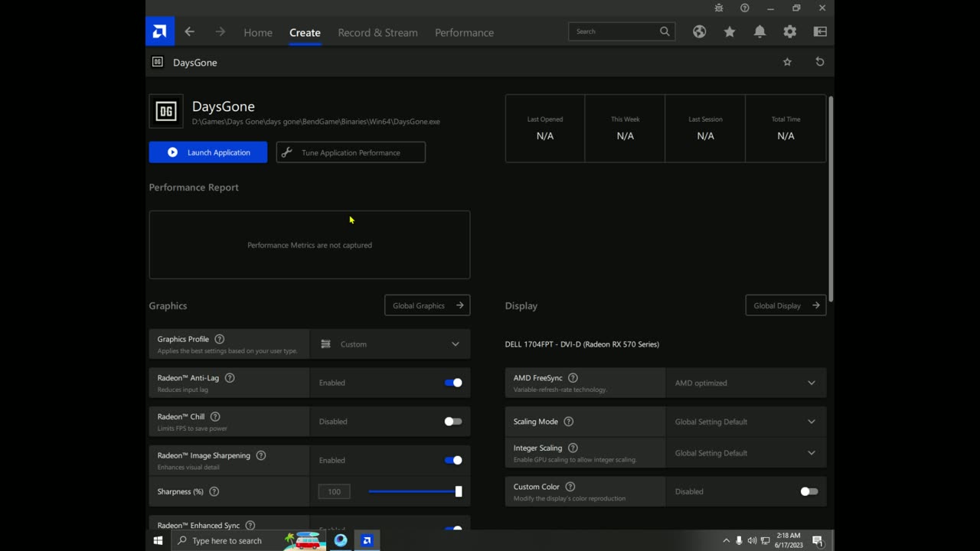Open the web browser globe icon
Image resolution: width=980 pixels, height=551 pixels.
(x=699, y=32)
